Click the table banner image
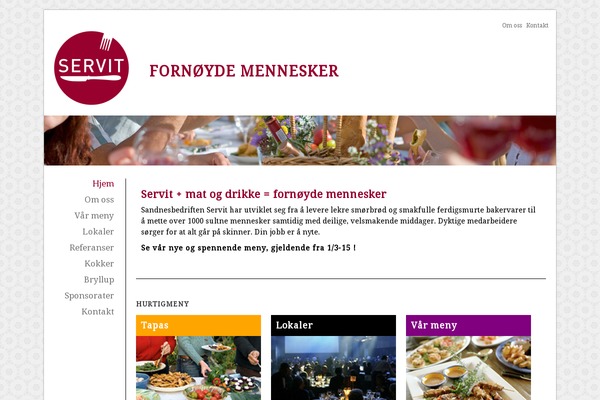 pyautogui.click(x=300, y=140)
